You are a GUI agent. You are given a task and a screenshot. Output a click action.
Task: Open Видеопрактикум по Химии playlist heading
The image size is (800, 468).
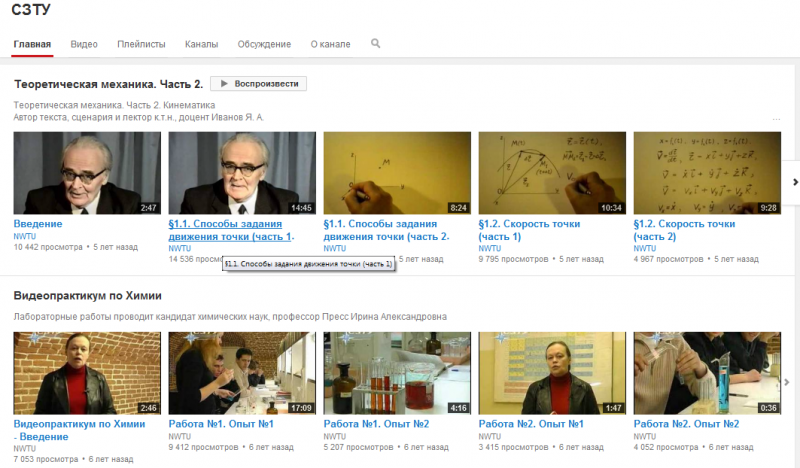click(x=88, y=296)
